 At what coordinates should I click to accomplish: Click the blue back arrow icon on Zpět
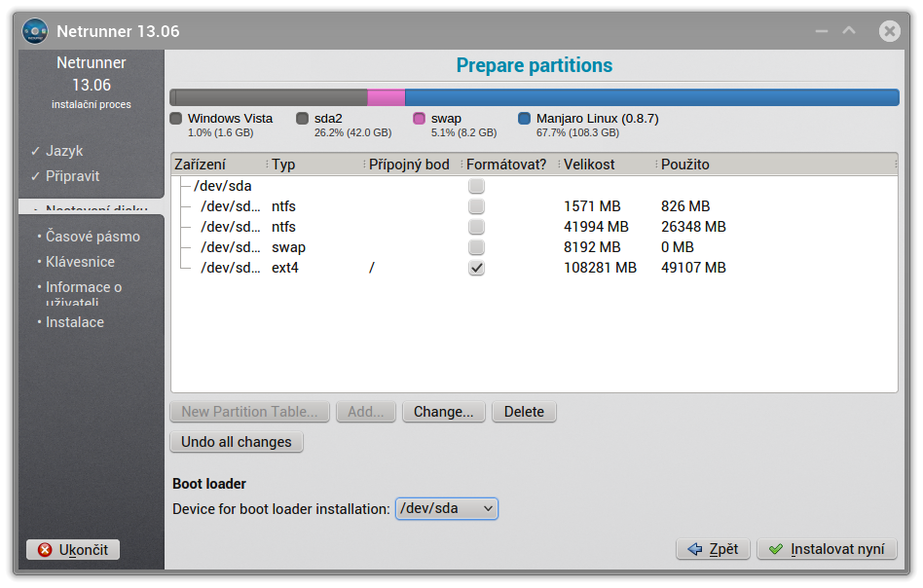click(695, 549)
